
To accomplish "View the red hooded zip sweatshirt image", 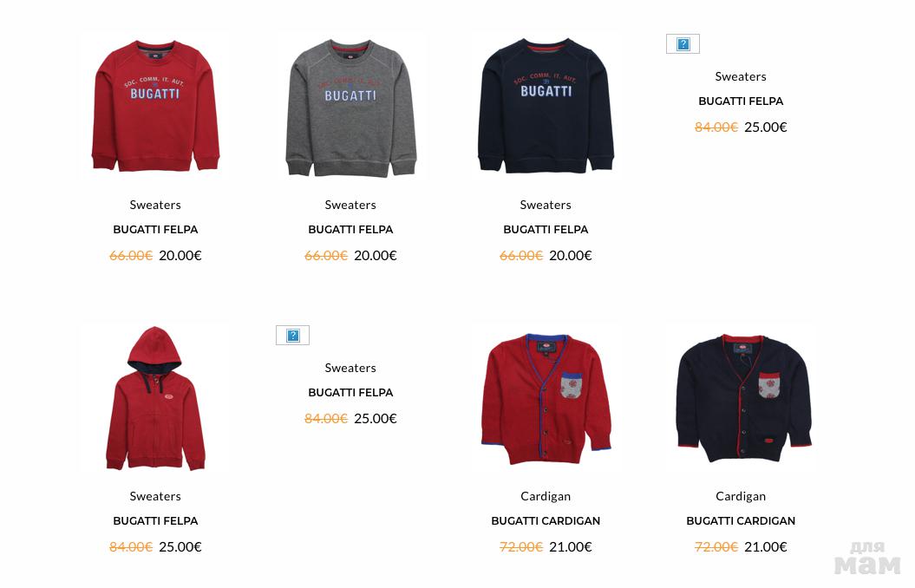I will coord(155,398).
